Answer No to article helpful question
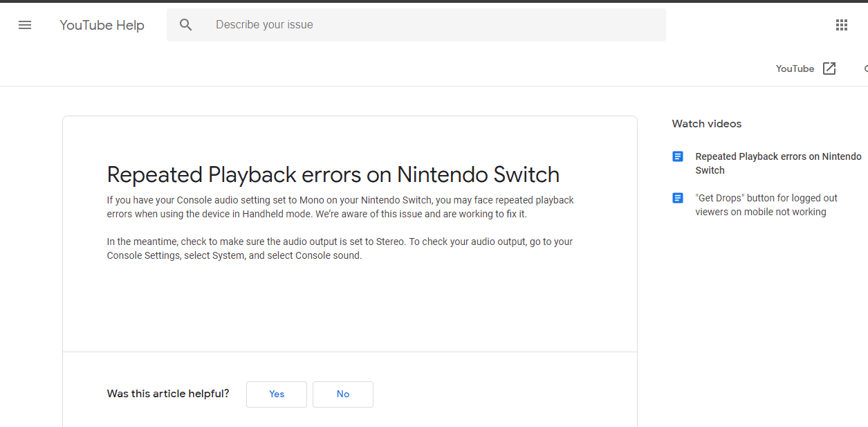The height and width of the screenshot is (427, 868). pyautogui.click(x=343, y=394)
